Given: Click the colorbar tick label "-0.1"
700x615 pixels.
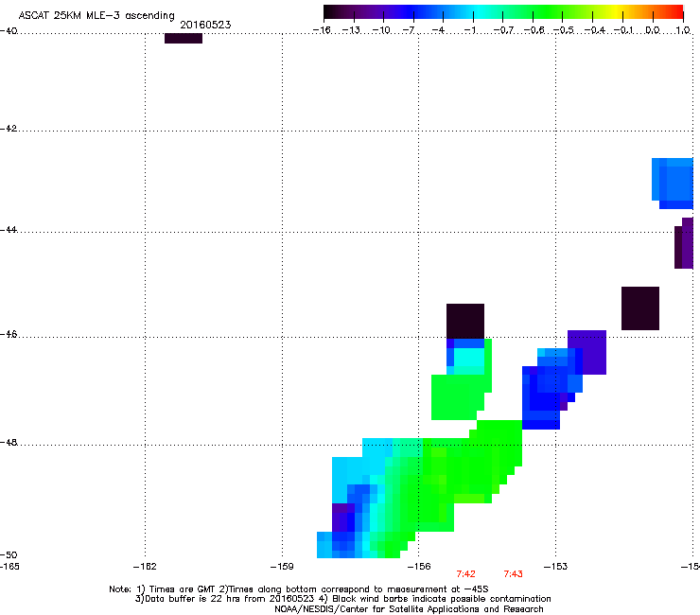Looking at the screenshot, I should pyautogui.click(x=623, y=30).
